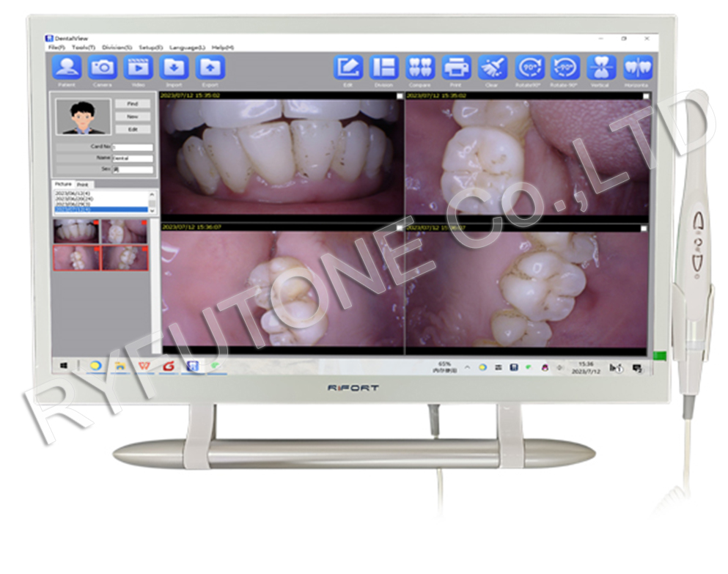The image size is (728, 574).
Task: Click the Edit button beside patient photo
Action: point(133,129)
